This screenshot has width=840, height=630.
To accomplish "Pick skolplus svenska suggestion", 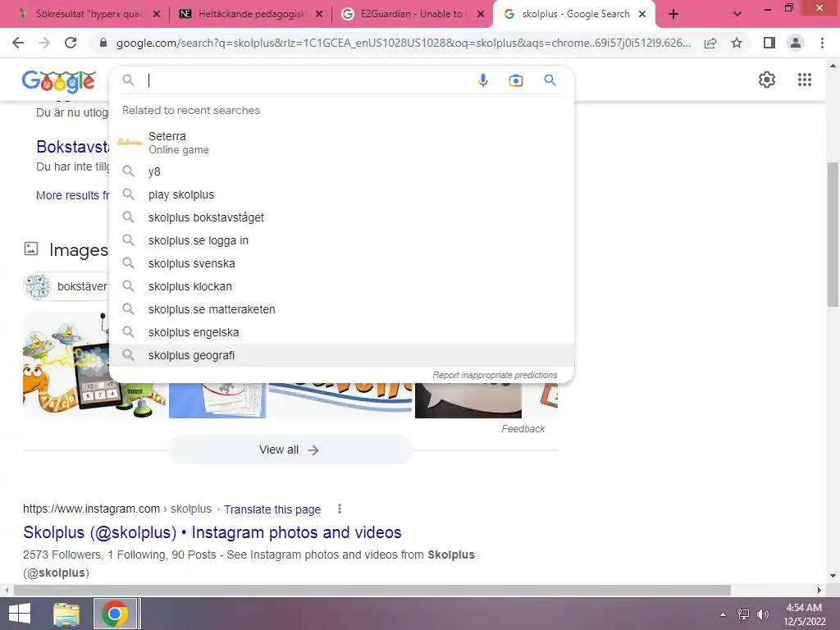I will click(342, 263).
